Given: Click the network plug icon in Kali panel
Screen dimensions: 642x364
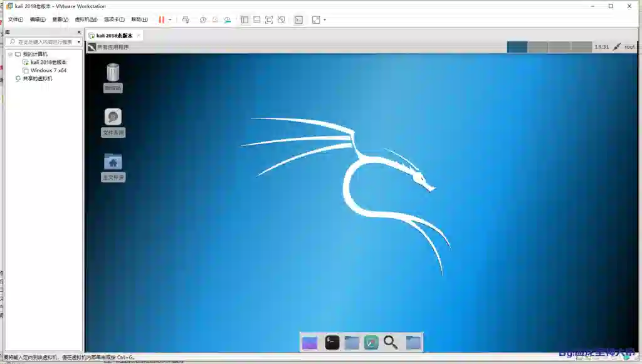Looking at the screenshot, I should click(617, 47).
